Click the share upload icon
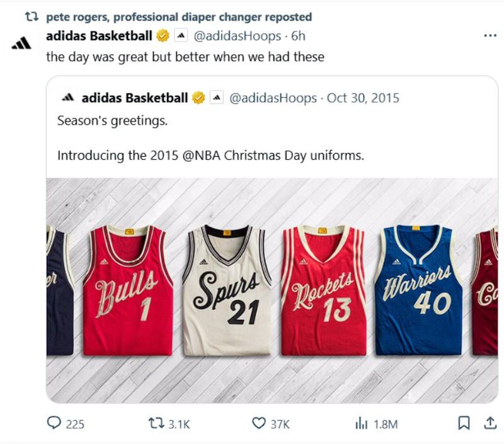The width and height of the screenshot is (504, 444). (490, 424)
